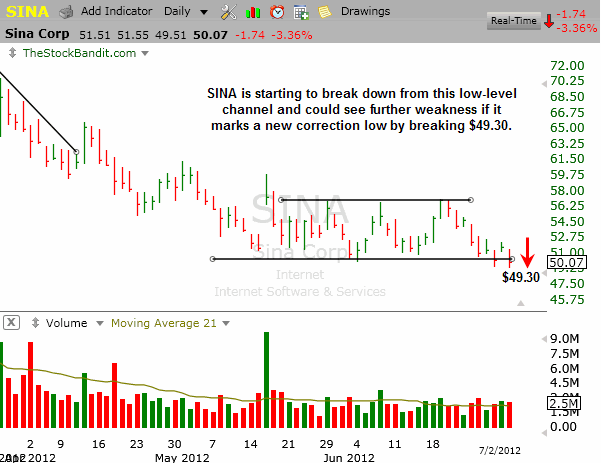
Task: Click the small triangle near 70.25 on price scale
Action: (x=544, y=84)
